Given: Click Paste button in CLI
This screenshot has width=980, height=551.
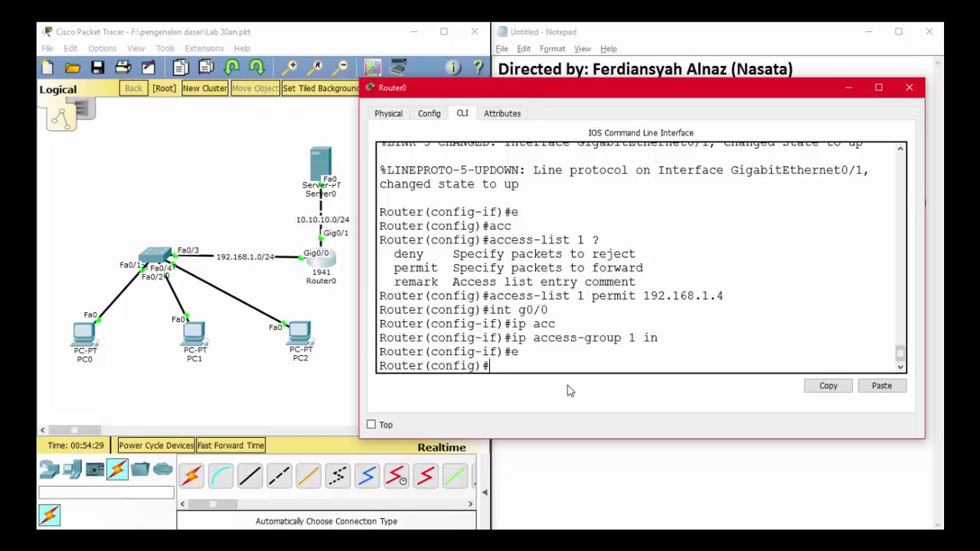Looking at the screenshot, I should (x=881, y=386).
